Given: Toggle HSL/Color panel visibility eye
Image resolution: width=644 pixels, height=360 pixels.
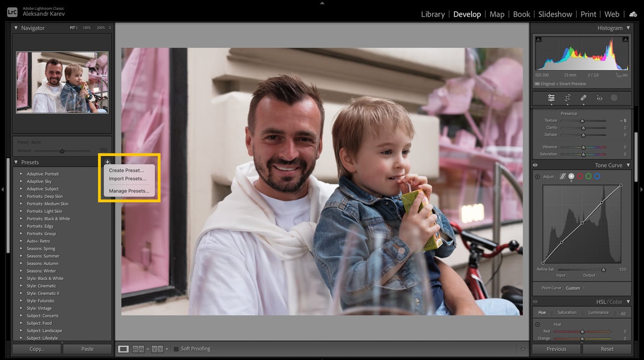Looking at the screenshot, I should [535, 302].
